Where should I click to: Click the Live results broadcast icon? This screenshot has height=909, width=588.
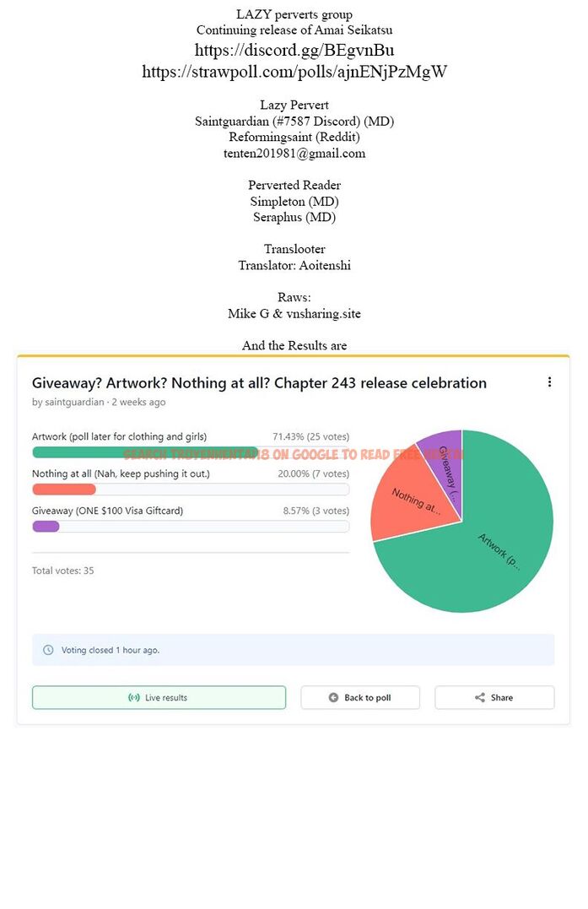coord(133,698)
